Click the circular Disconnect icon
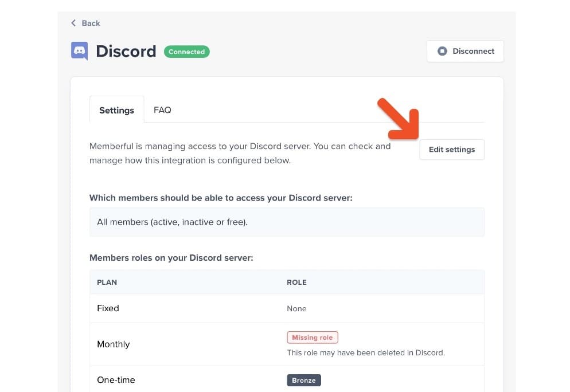The height and width of the screenshot is (392, 570). pos(442,50)
